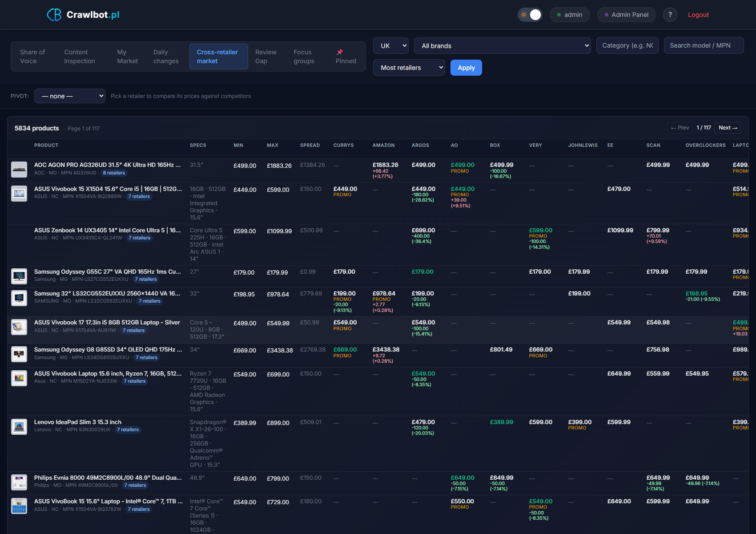Click the Amazon £1883.26 price for AOC AGON

click(386, 165)
